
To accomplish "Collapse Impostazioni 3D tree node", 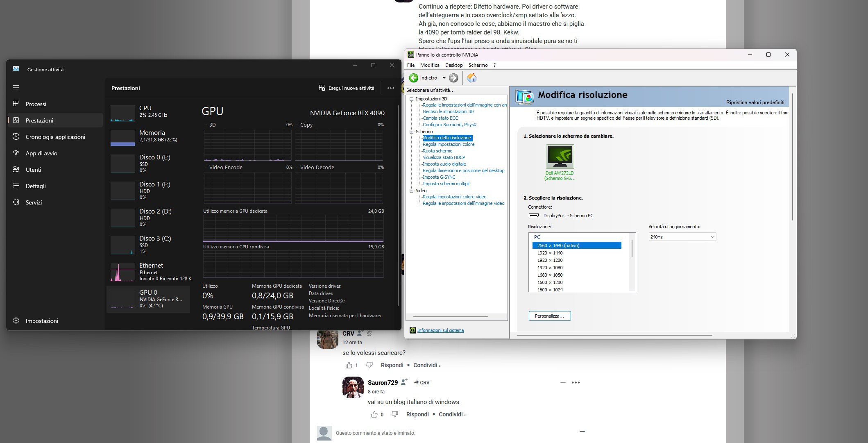I will point(412,99).
